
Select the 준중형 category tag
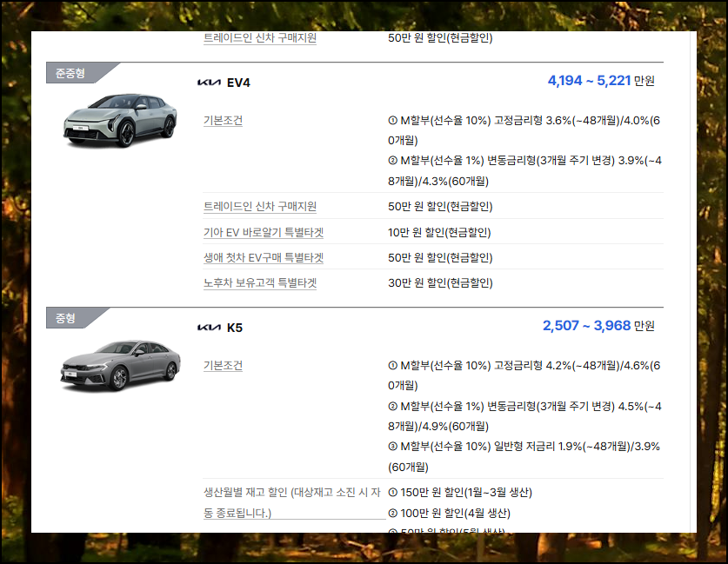70,73
